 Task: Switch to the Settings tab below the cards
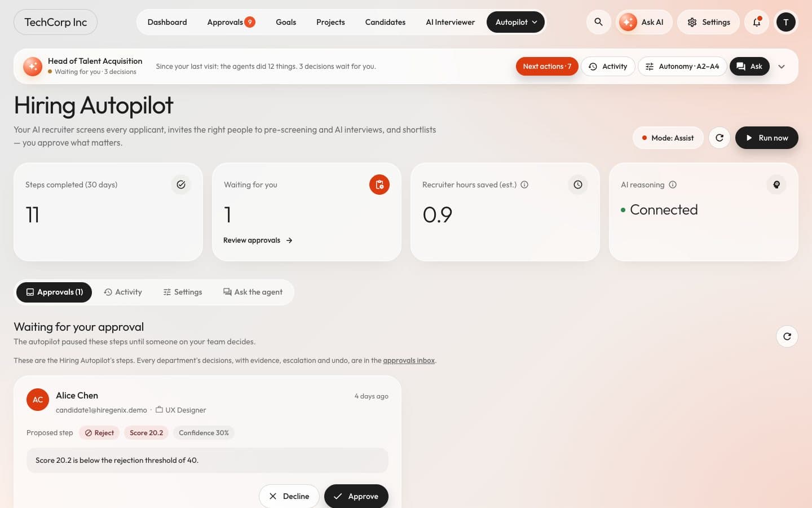[x=183, y=292]
